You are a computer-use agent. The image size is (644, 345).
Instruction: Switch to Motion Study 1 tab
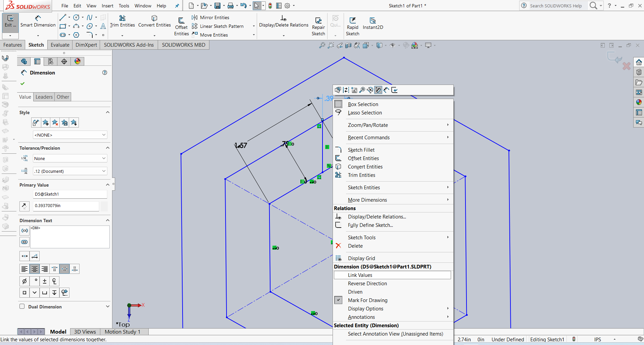[122, 332]
